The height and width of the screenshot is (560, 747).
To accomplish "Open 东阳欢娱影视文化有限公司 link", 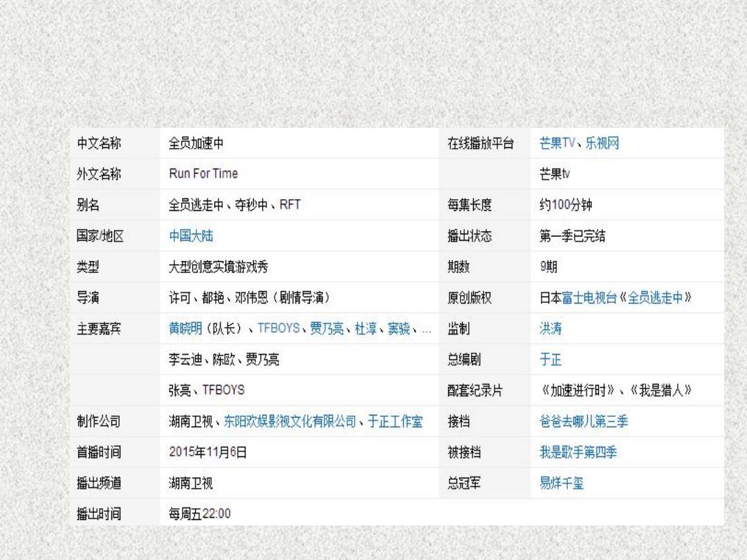I will (290, 422).
